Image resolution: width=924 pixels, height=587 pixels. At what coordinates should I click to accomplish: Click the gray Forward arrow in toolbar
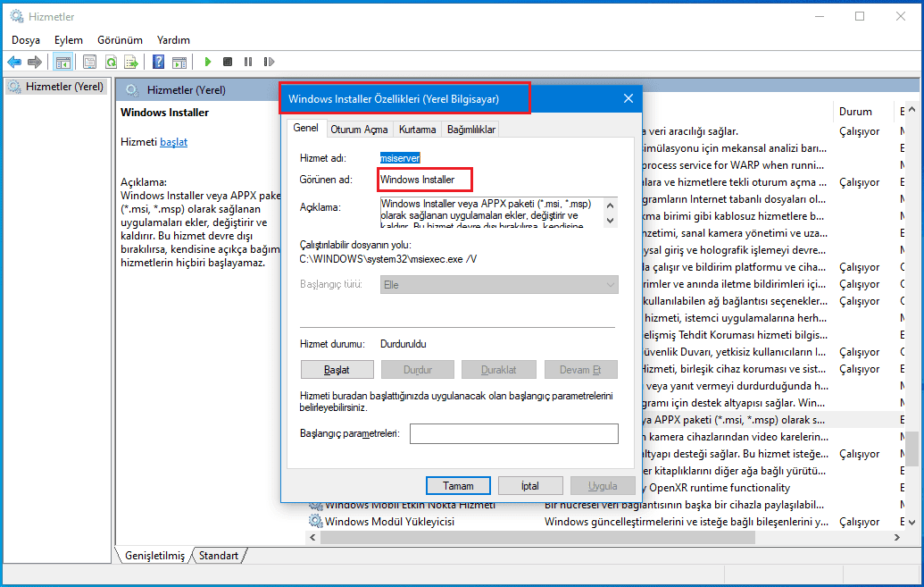point(35,62)
